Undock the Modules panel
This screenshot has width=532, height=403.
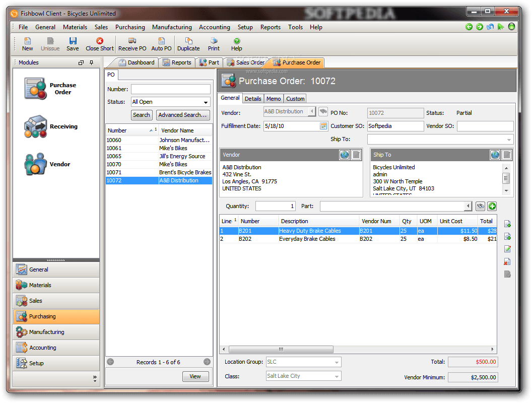click(x=81, y=62)
